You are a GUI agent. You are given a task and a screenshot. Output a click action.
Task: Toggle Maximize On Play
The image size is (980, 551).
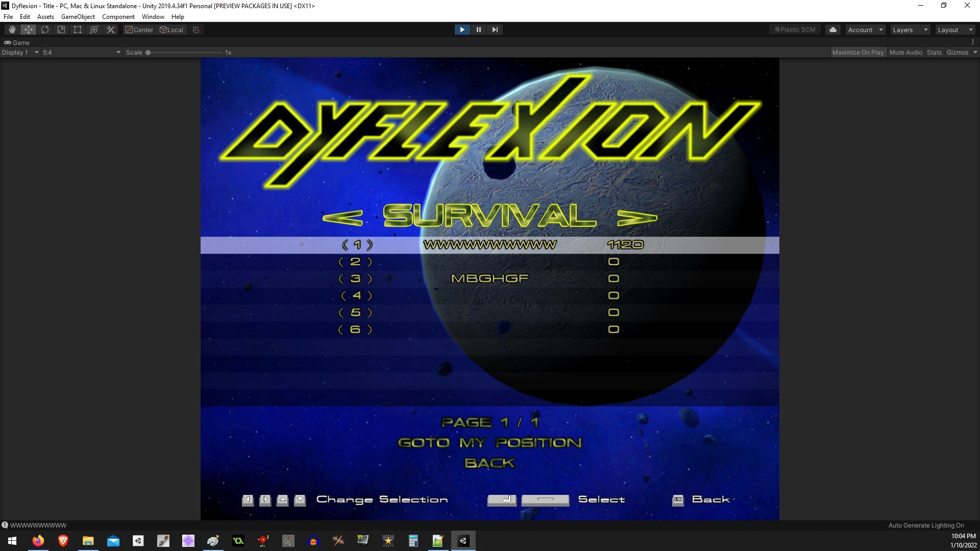pyautogui.click(x=857, y=53)
